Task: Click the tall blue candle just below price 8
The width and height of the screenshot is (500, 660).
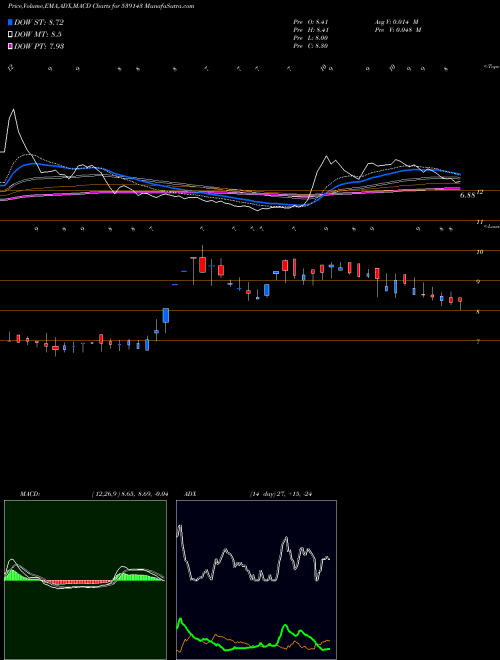Action: [166, 315]
